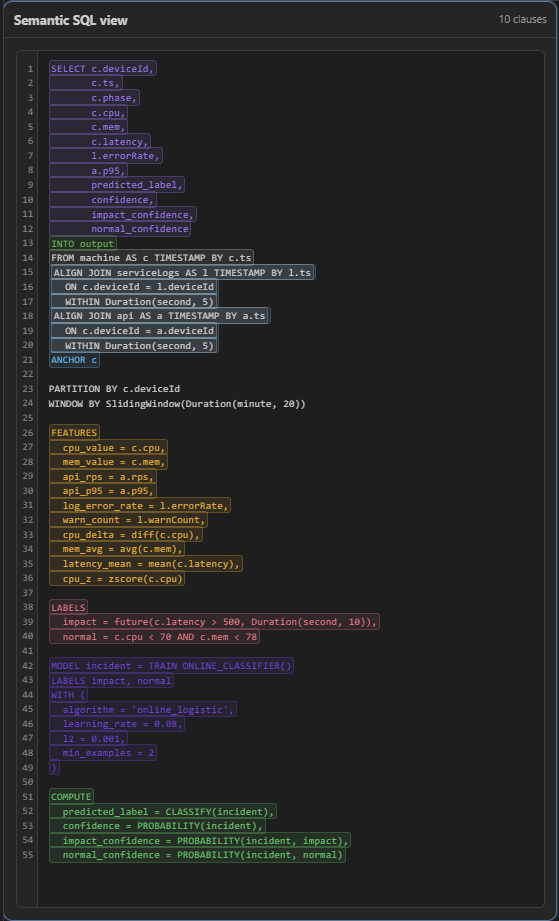Click the closing parenthesis on line 49
Image resolution: width=559 pixels, height=921 pixels.
pyautogui.click(x=55, y=767)
